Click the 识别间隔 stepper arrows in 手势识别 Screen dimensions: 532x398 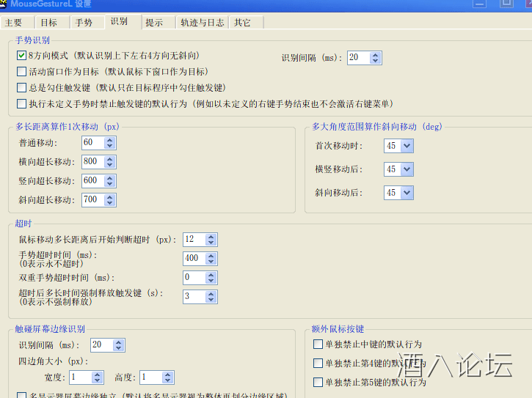coord(376,58)
